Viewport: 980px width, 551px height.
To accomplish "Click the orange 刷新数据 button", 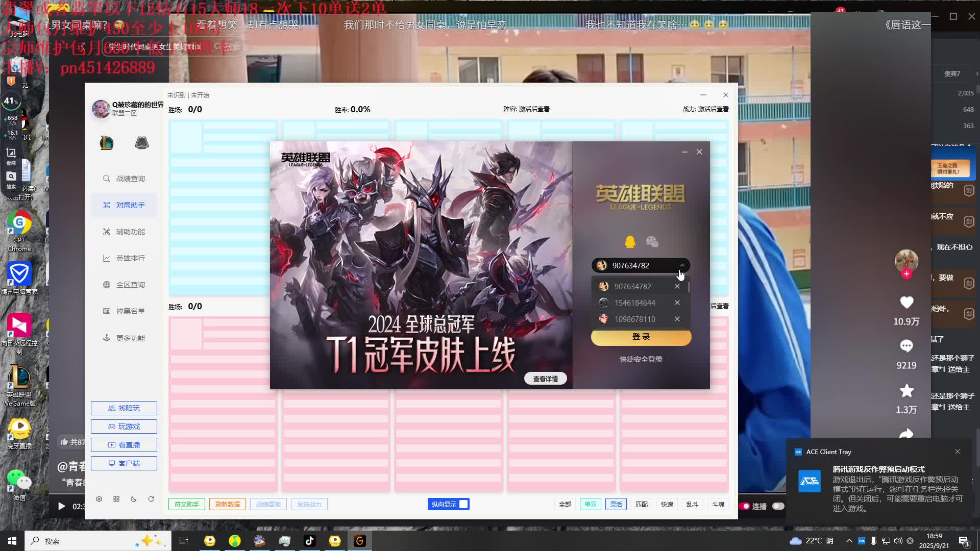I will (228, 504).
